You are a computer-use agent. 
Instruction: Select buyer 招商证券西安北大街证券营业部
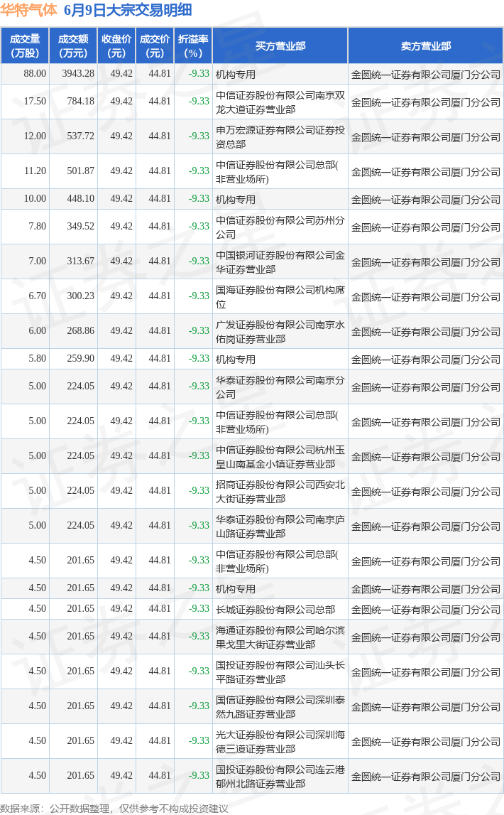(280, 492)
